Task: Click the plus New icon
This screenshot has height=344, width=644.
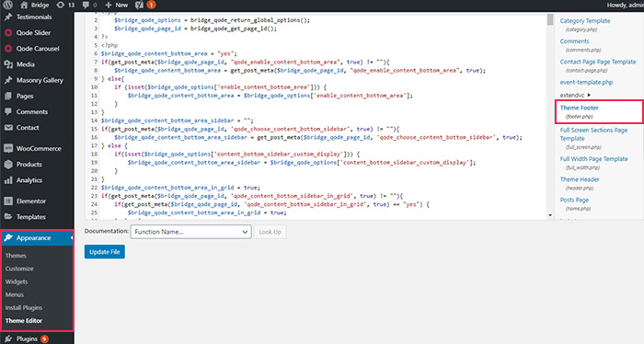Action: click(109, 5)
